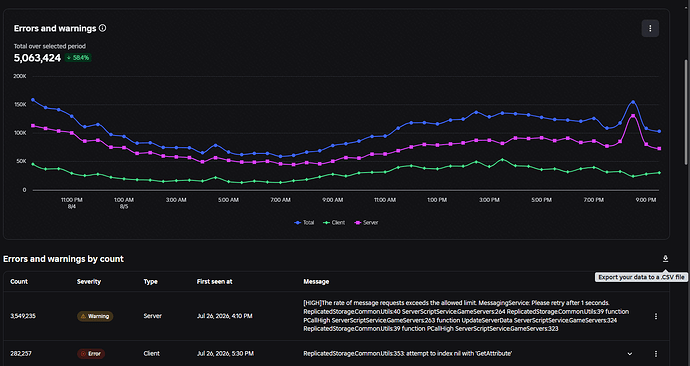The height and width of the screenshot is (366, 690).
Task: Click the Count column header
Action: coord(19,282)
